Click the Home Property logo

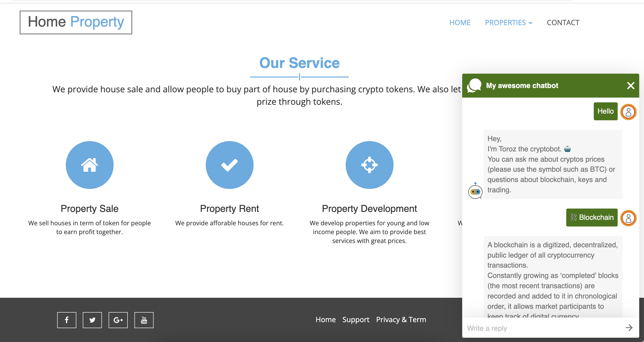pyautogui.click(x=76, y=22)
